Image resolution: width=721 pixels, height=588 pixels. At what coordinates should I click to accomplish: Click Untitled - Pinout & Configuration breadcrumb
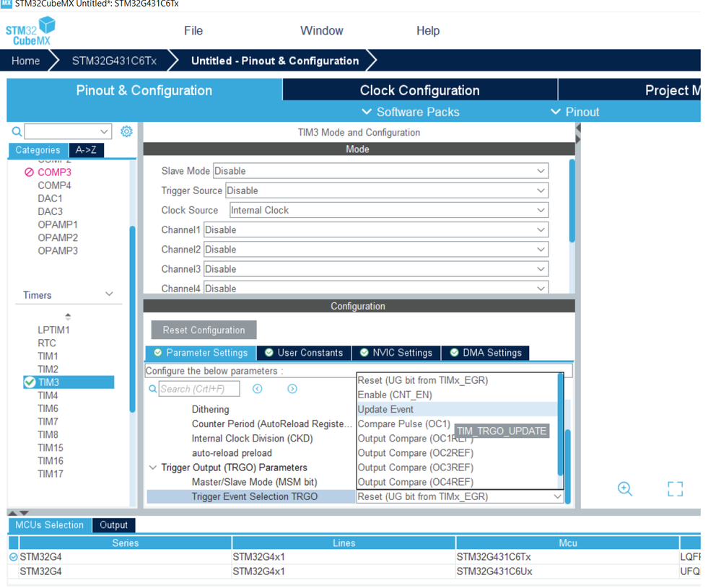(x=275, y=61)
